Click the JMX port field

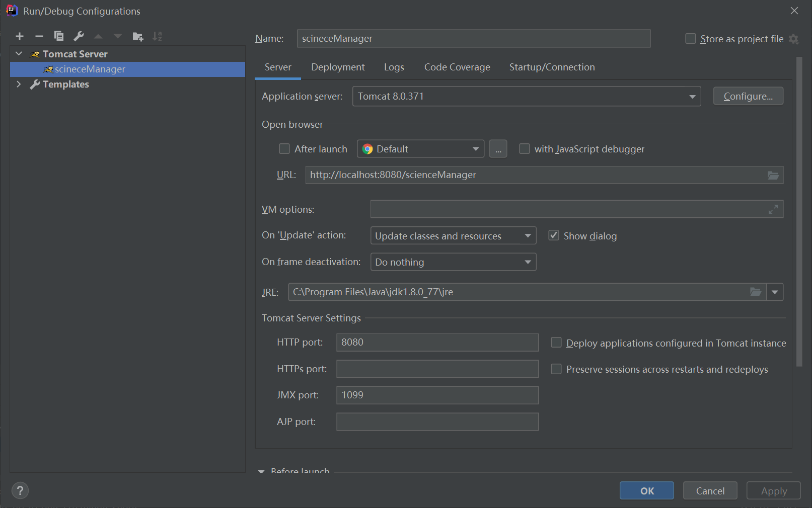coord(437,395)
